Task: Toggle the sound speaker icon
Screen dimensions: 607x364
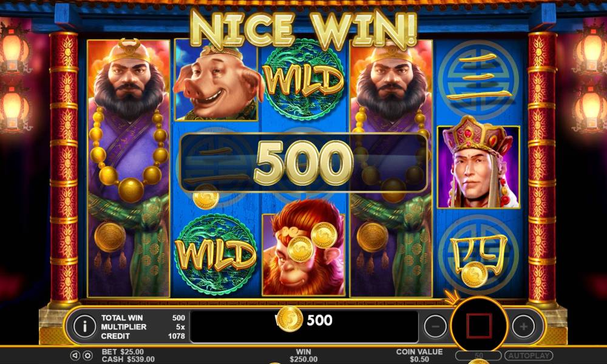Action: coord(75,356)
